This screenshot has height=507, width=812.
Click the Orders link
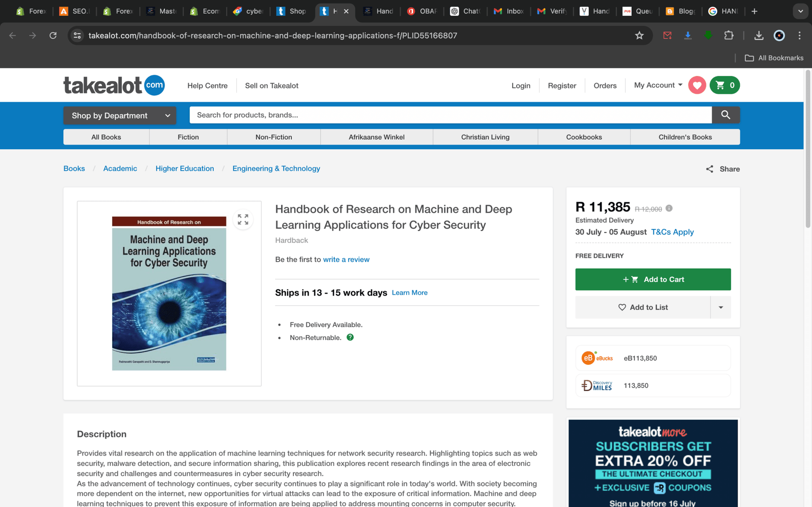point(605,85)
